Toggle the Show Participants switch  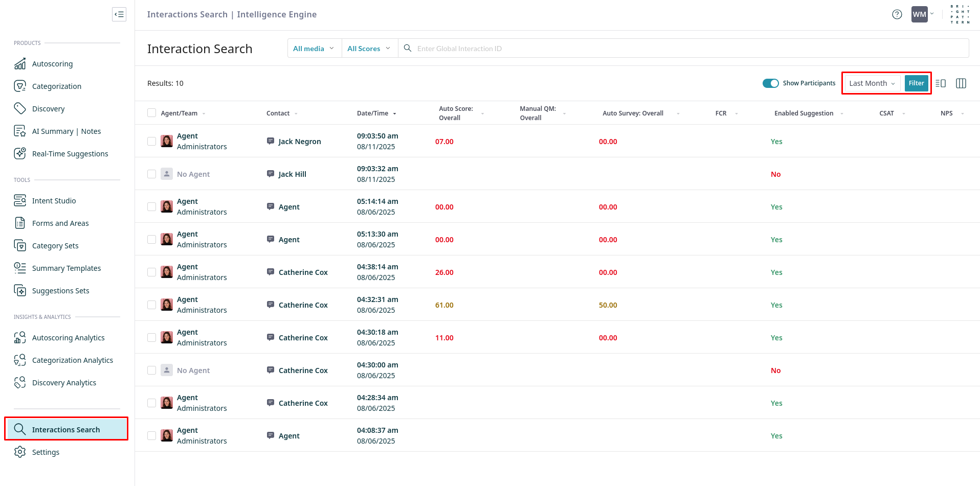[x=770, y=83]
